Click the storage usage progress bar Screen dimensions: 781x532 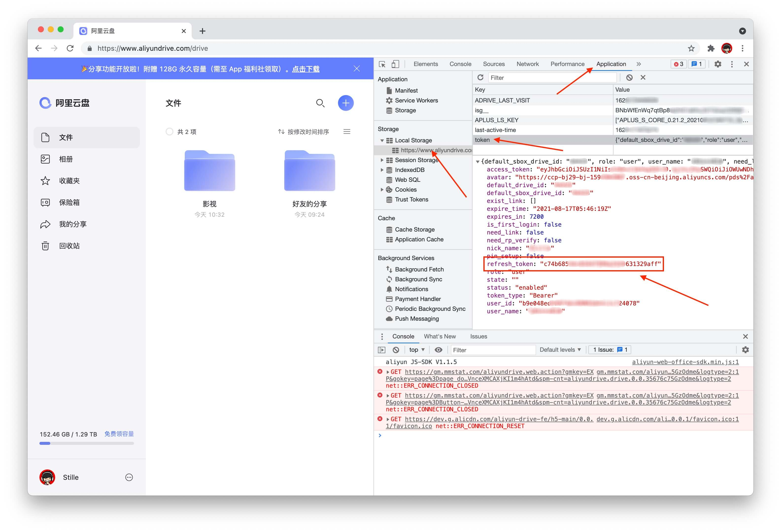pos(86,443)
